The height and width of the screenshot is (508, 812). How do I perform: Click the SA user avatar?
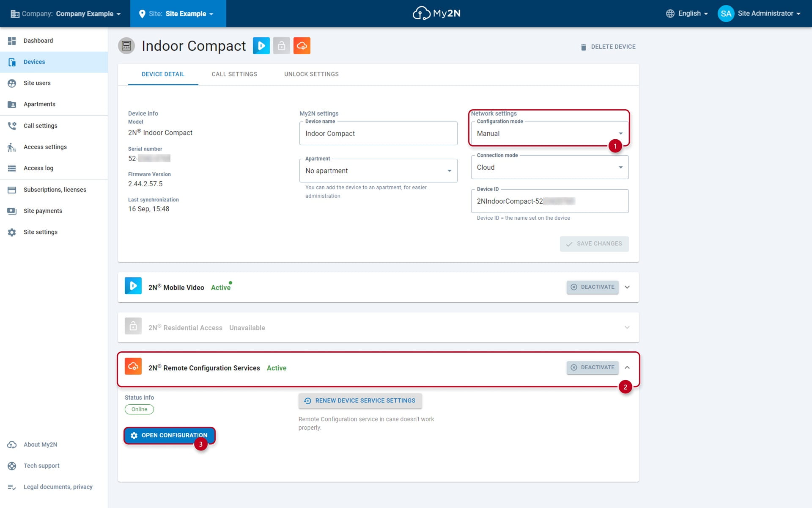(726, 14)
